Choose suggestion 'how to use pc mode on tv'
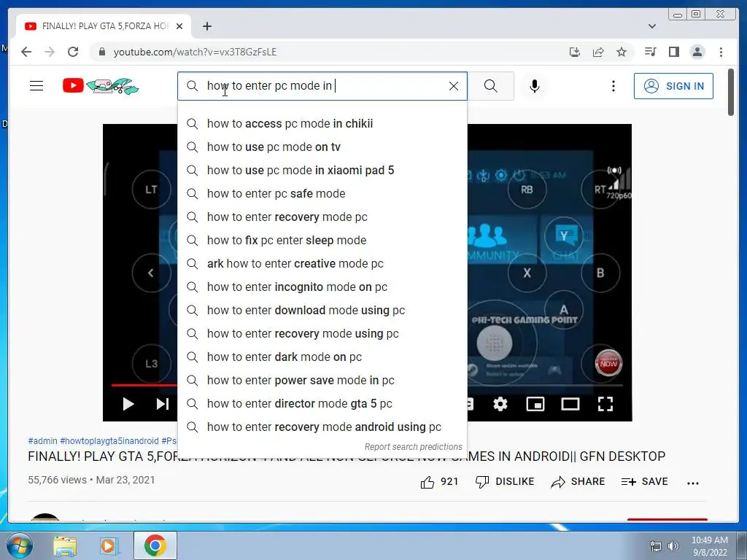Viewport: 747px width, 560px height. click(322, 147)
